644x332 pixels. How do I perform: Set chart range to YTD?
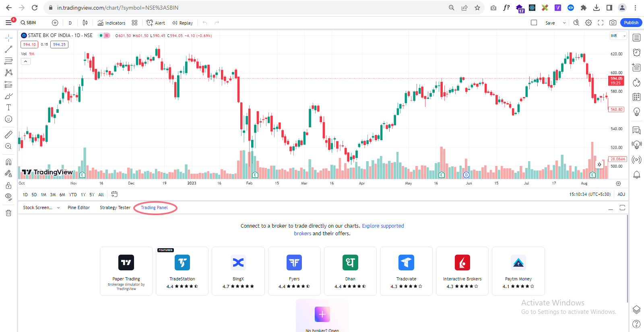tap(73, 195)
